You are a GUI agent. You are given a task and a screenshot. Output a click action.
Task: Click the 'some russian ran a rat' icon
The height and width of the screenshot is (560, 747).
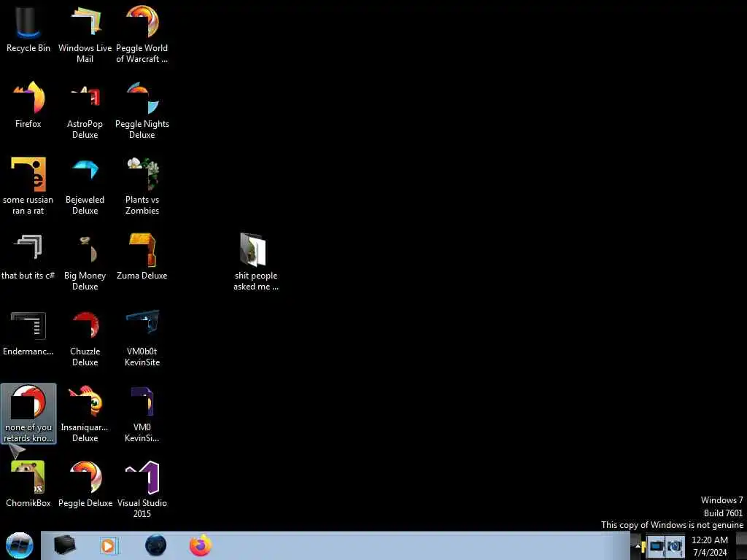coord(28,186)
